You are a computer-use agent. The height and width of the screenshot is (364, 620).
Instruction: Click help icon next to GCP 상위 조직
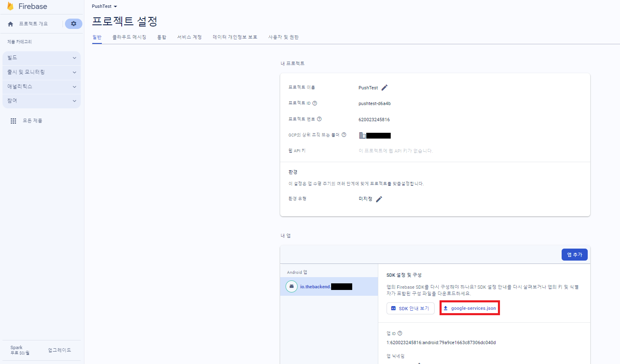[x=344, y=135]
